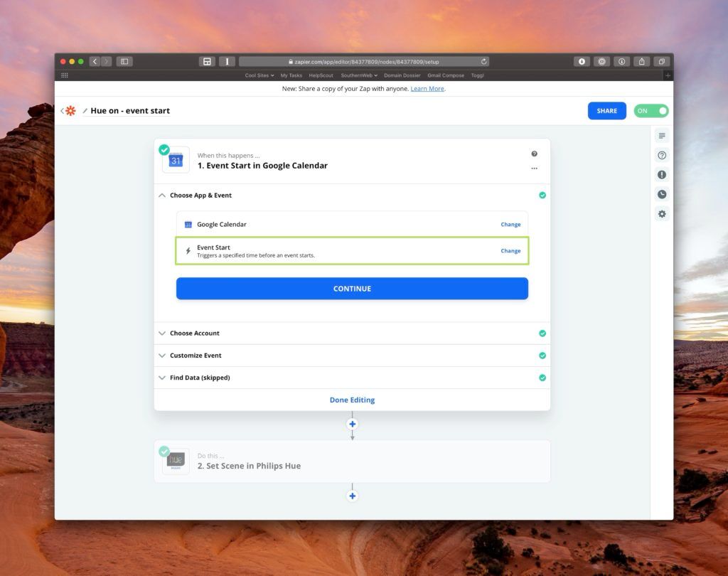Click the help question mark in step 1
The height and width of the screenshot is (576, 728).
534,154
